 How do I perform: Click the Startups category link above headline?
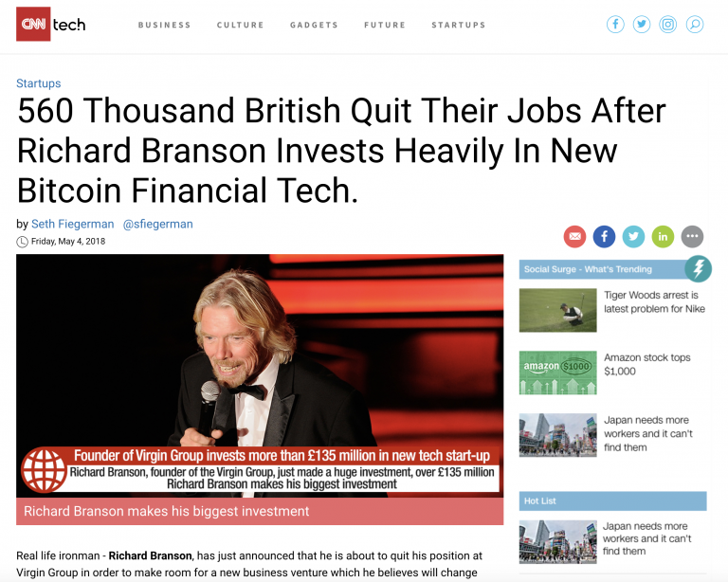(39, 83)
